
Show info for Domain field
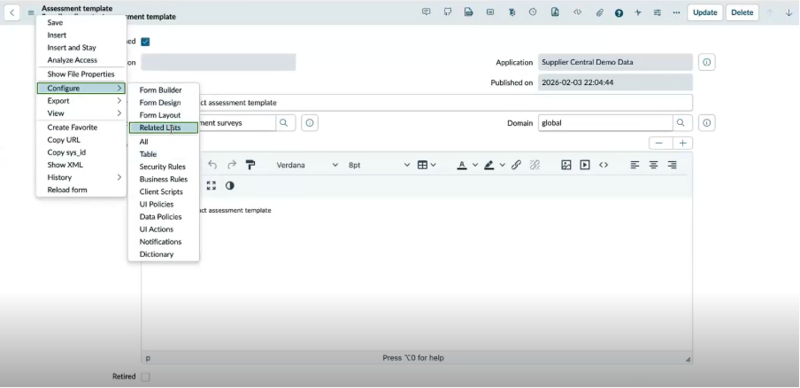tap(707, 123)
